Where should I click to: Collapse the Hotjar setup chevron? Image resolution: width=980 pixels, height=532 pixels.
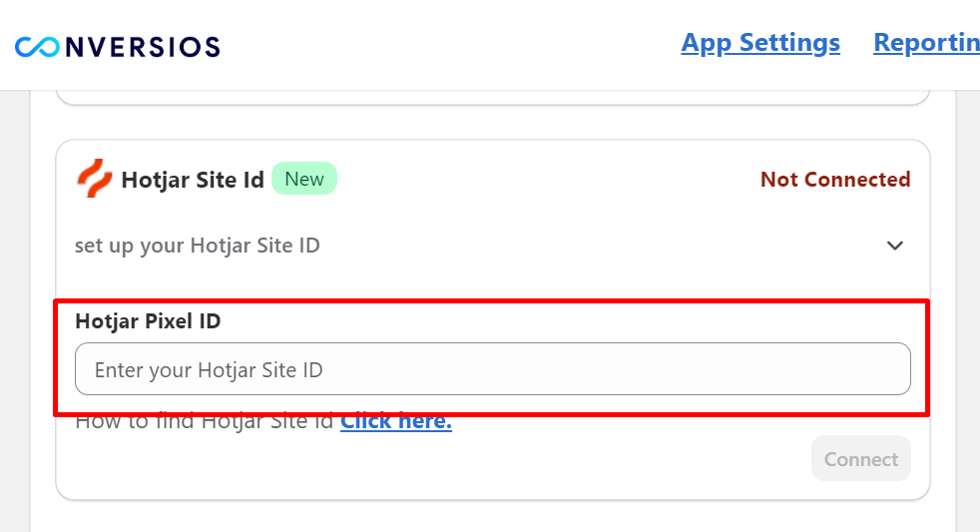[x=895, y=246]
